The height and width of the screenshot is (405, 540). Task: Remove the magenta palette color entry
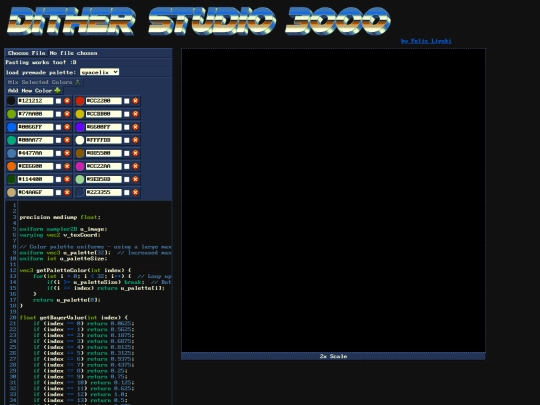click(135, 166)
